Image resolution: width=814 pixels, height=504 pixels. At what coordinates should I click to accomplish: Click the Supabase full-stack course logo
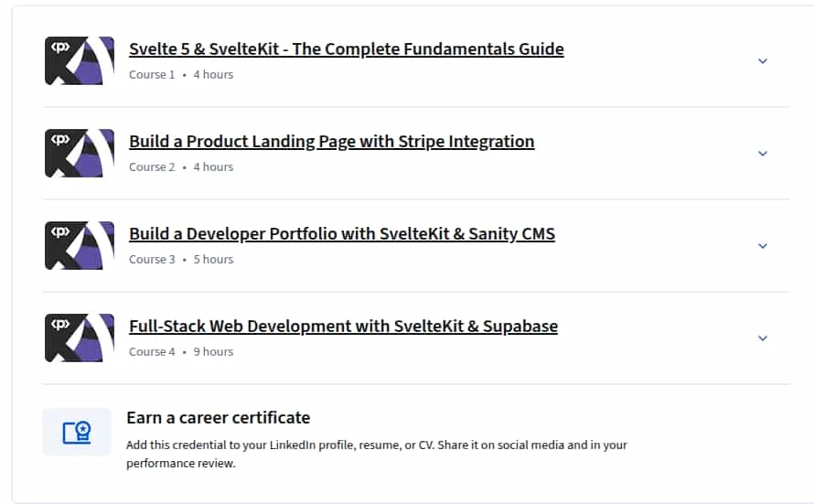[x=80, y=338]
